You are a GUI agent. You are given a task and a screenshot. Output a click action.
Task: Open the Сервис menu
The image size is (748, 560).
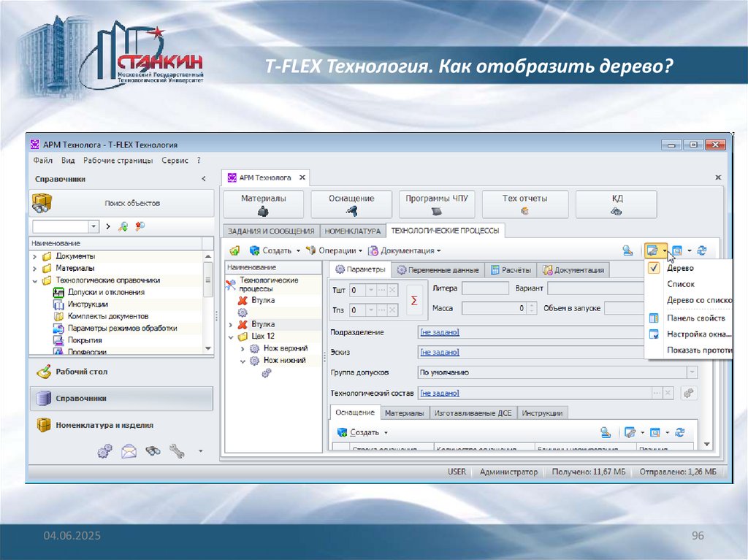(x=175, y=161)
